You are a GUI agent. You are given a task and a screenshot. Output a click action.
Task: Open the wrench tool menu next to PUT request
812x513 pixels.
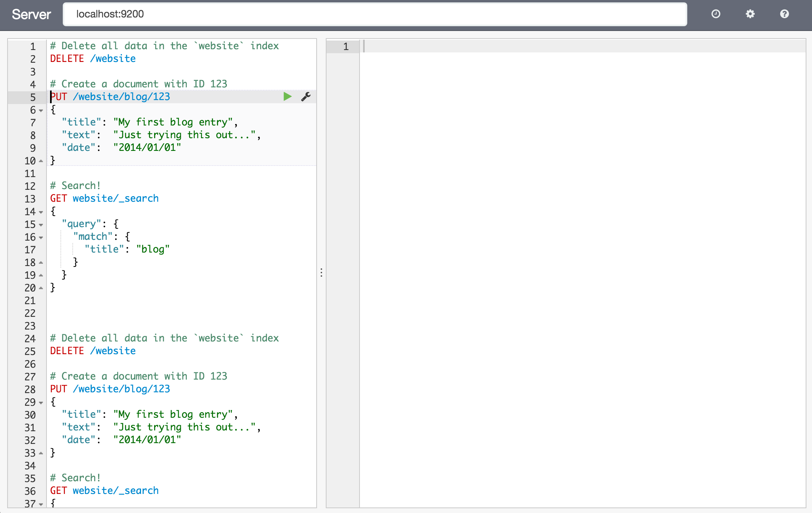pyautogui.click(x=306, y=96)
